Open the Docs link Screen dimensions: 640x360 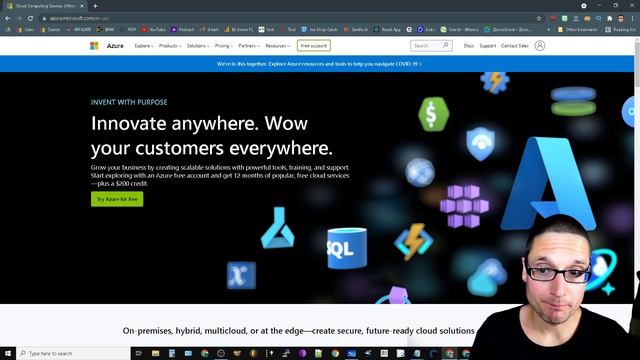pyautogui.click(x=469, y=46)
